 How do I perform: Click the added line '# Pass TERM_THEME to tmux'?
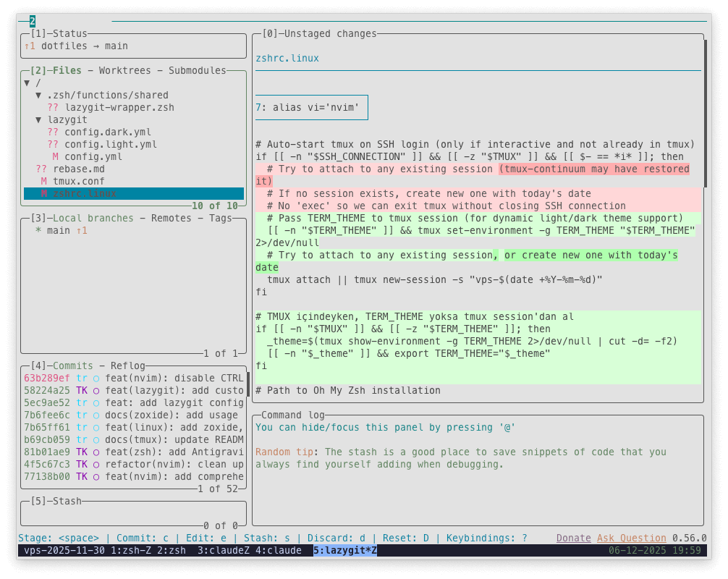click(x=478, y=219)
